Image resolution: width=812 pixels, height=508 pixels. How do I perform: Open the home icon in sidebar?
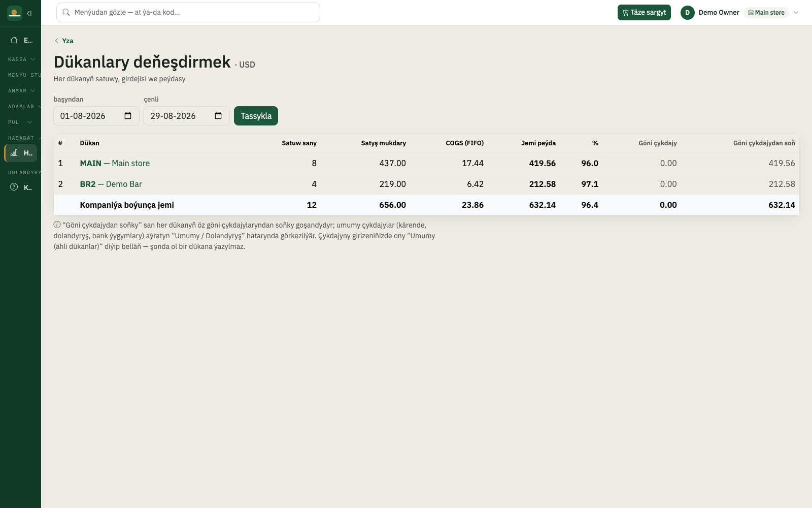14,40
